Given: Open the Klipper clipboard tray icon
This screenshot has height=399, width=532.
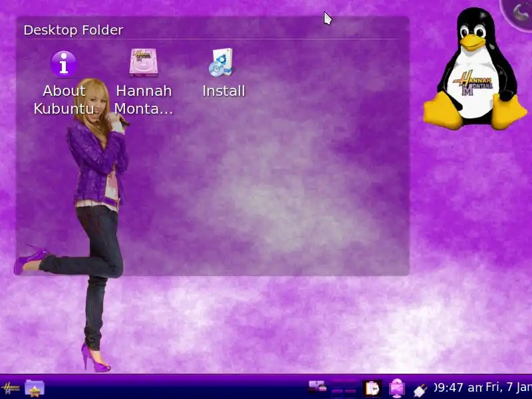Looking at the screenshot, I should (372, 388).
